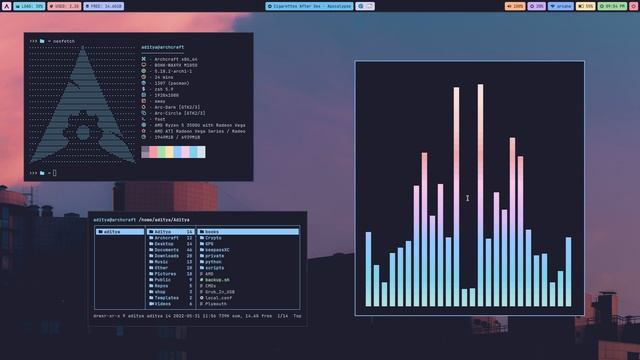Click the now-playing song title in the bar
Image resolution: width=640 pixels, height=360 pixels.
pos(309,6)
